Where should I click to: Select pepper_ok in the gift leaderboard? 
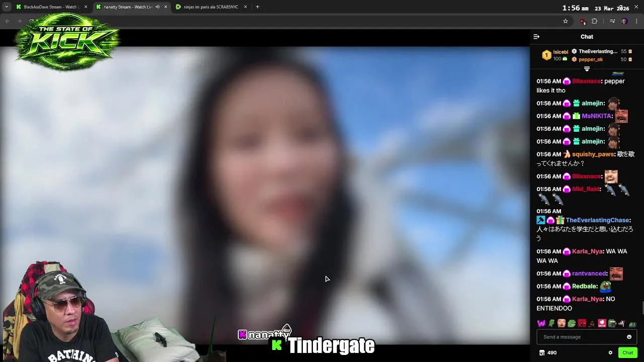[x=590, y=59]
